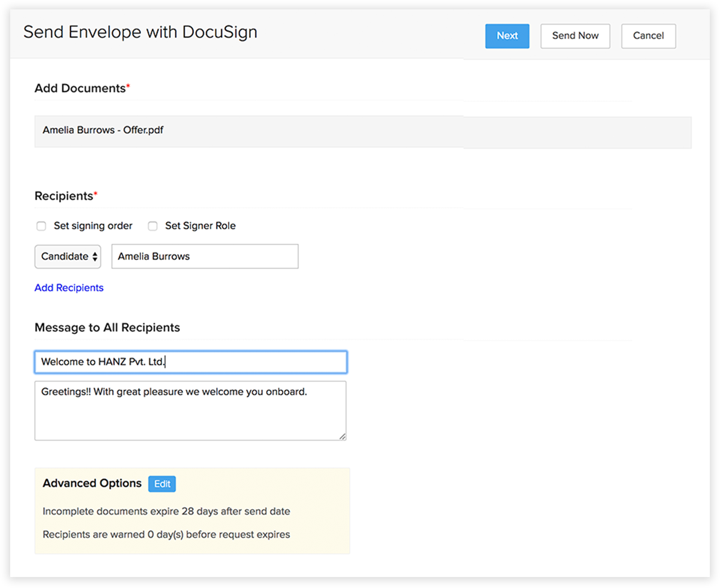
Task: Open the Candidate role dropdown
Action: point(67,257)
